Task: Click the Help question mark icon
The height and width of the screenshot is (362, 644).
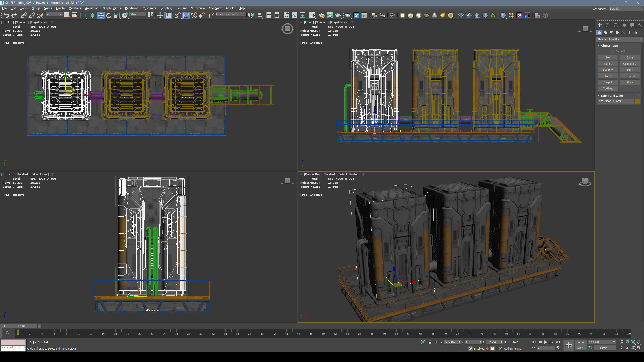Action: pyautogui.click(x=546, y=15)
